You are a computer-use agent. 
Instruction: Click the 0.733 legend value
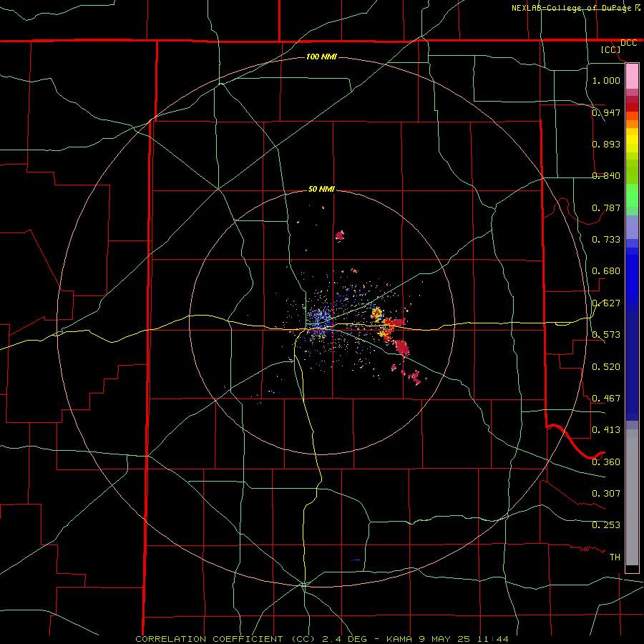coord(606,240)
